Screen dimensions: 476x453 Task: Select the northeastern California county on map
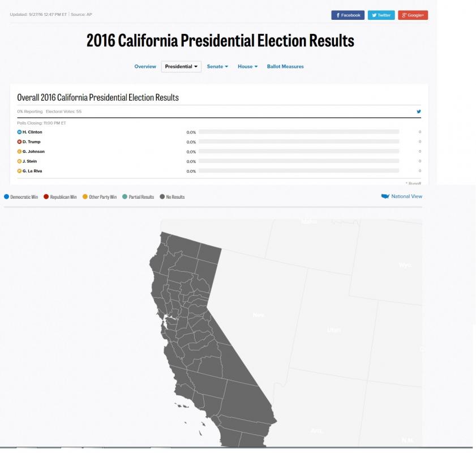[x=209, y=253]
